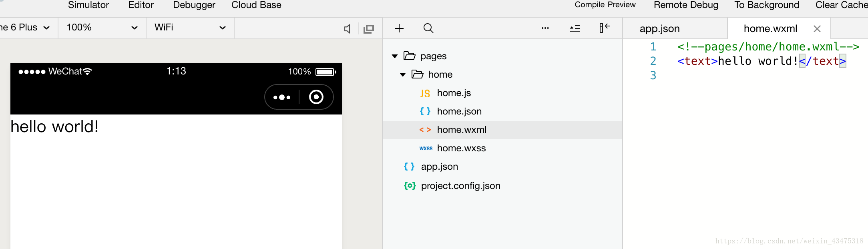This screenshot has width=868, height=249.
Task: Toggle the Simulator panel
Action: pyautogui.click(x=88, y=5)
